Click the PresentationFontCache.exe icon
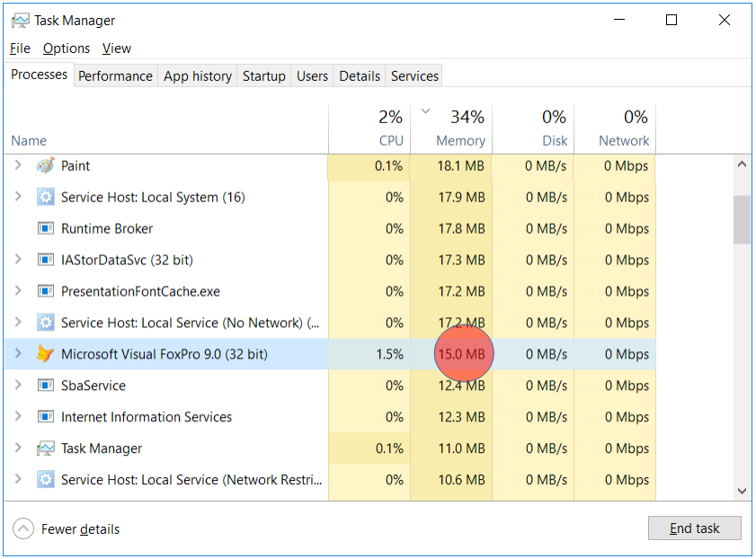This screenshot has height=559, width=756. pos(45,292)
